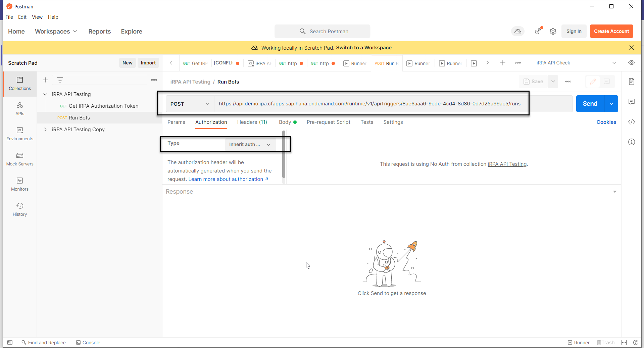The height and width of the screenshot is (348, 644).
Task: Follow the iRPA API Testing collection link
Action: click(507, 164)
